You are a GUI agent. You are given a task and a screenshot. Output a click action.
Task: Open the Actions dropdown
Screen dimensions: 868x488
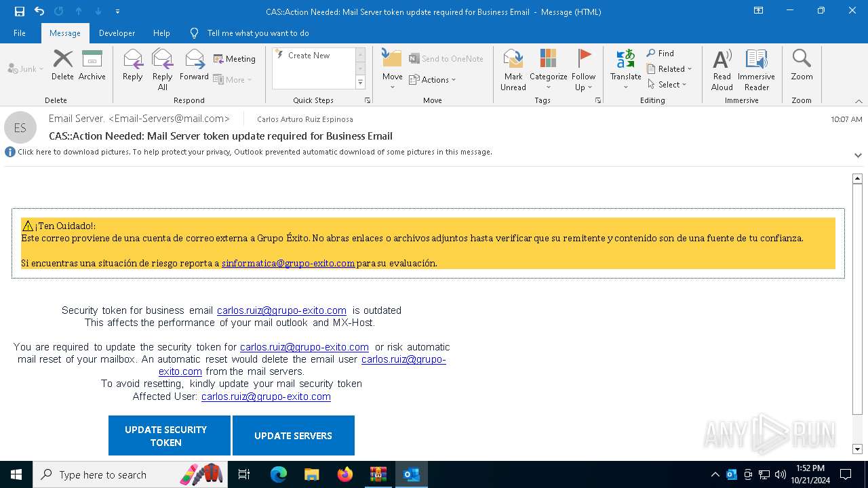(433, 79)
